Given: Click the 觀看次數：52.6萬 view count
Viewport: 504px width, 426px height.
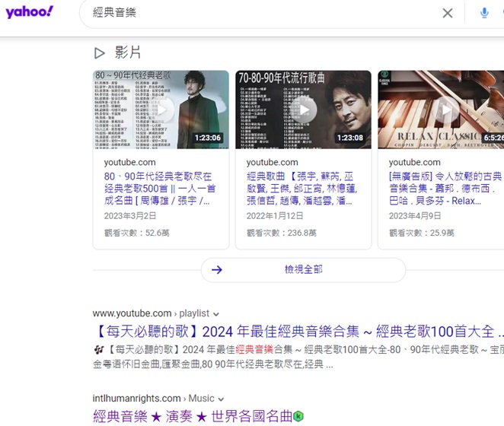Looking at the screenshot, I should [x=136, y=233].
